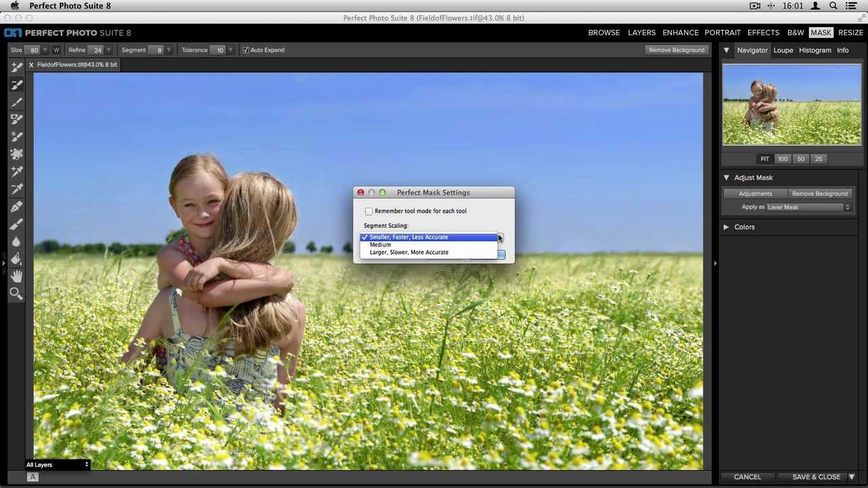Click Remove Background in Adjust Mask panel
868x488 pixels.
tap(820, 194)
